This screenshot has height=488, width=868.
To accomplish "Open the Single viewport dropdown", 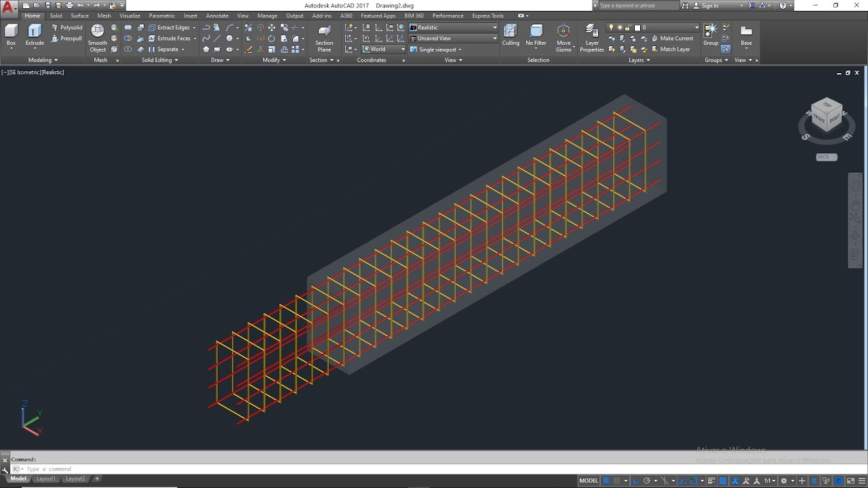I will tap(435, 49).
